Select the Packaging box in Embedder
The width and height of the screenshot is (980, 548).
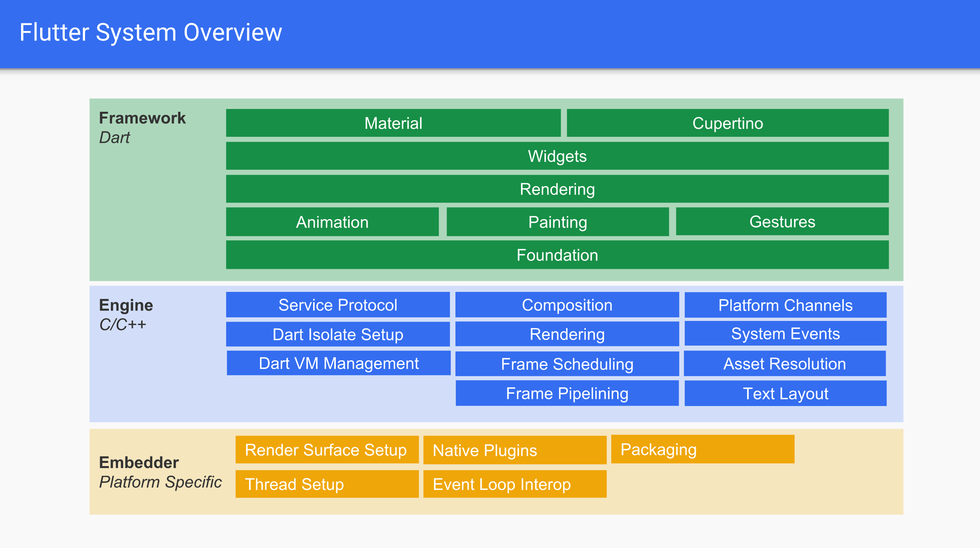703,449
